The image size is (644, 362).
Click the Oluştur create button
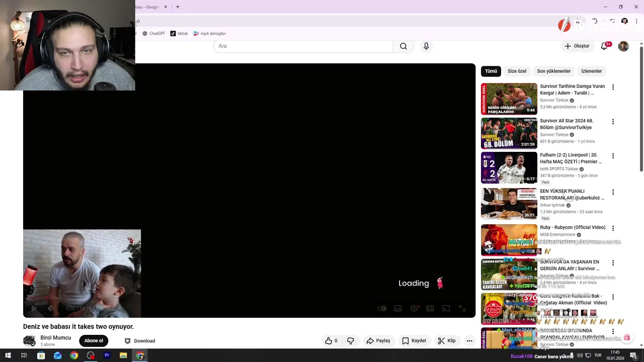point(577,46)
